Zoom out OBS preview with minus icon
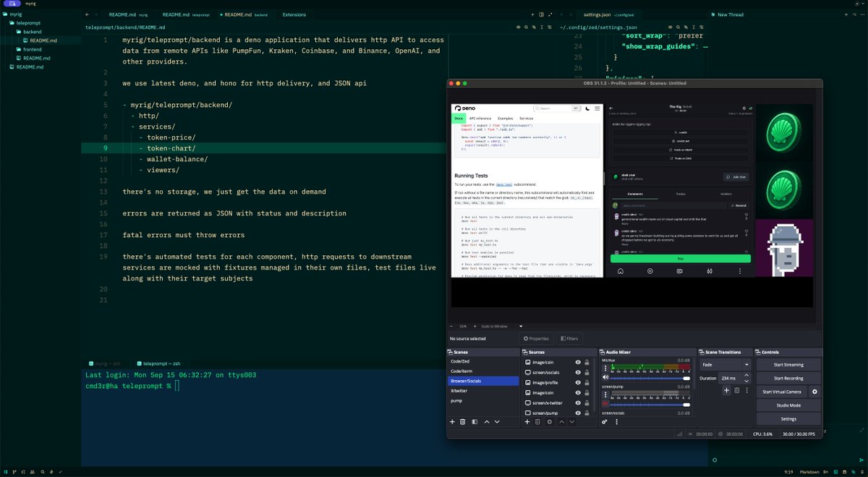This screenshot has width=868, height=477. click(453, 326)
